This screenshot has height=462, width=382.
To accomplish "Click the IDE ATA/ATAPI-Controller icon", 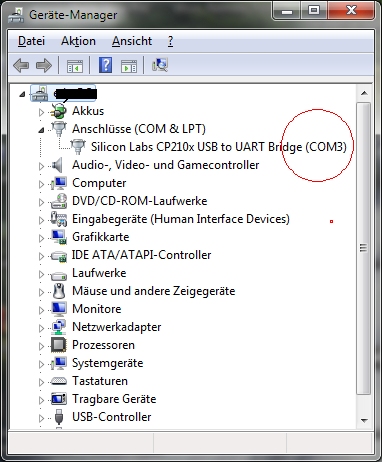I will tap(59, 256).
